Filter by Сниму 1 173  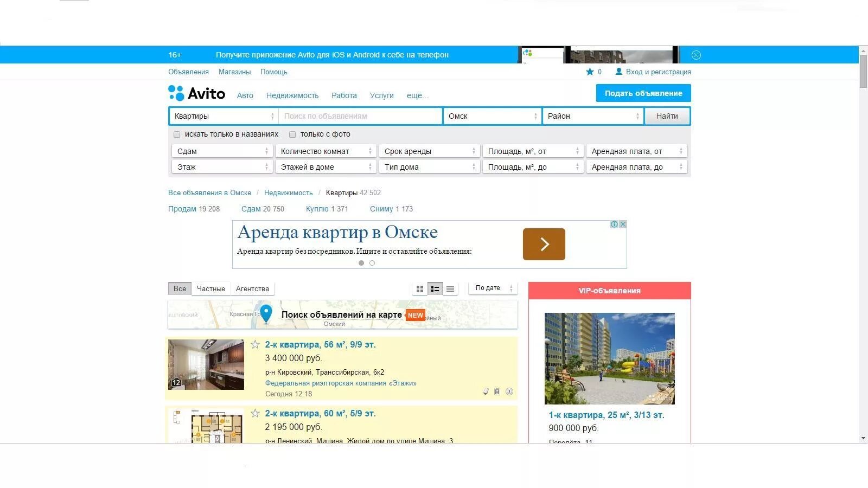[x=391, y=209]
